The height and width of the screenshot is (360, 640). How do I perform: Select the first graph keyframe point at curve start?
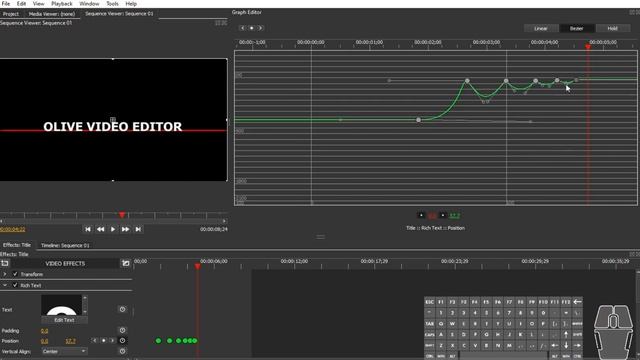(x=418, y=120)
